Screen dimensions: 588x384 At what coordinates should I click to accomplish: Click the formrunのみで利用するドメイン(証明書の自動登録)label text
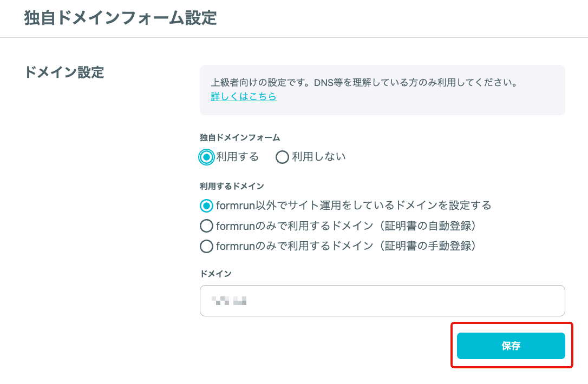click(x=347, y=226)
